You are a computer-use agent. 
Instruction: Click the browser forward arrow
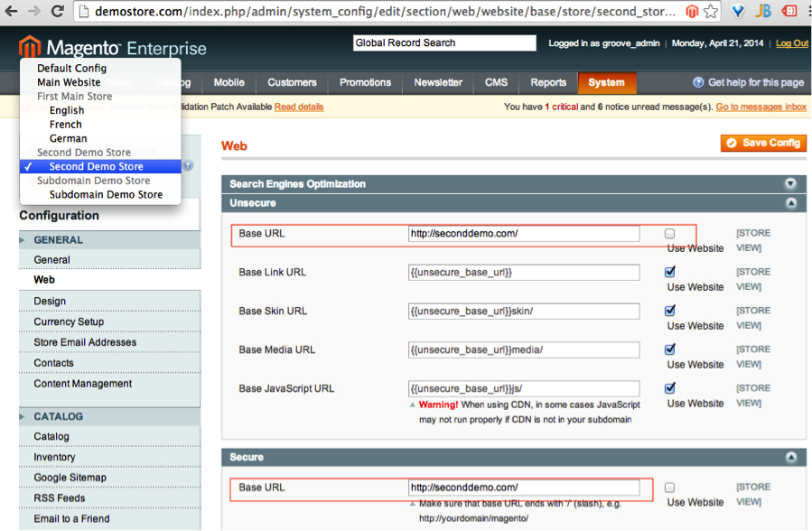click(x=34, y=11)
